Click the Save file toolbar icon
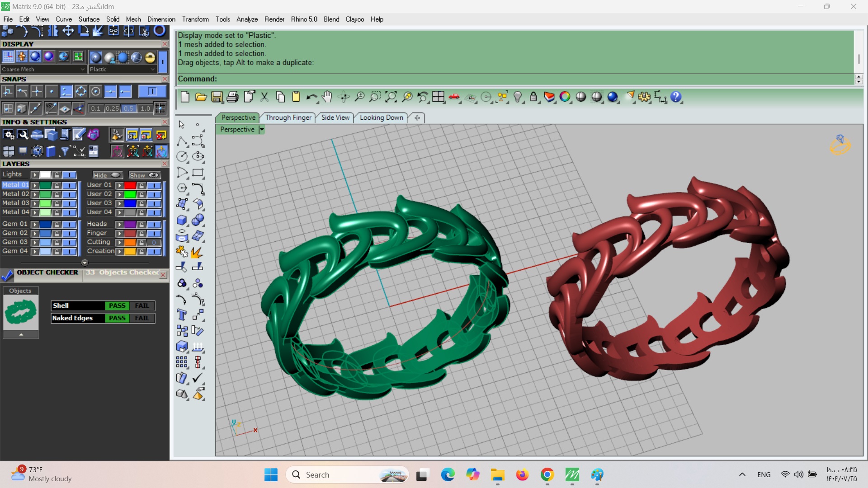Viewport: 868px width, 488px height. point(217,97)
